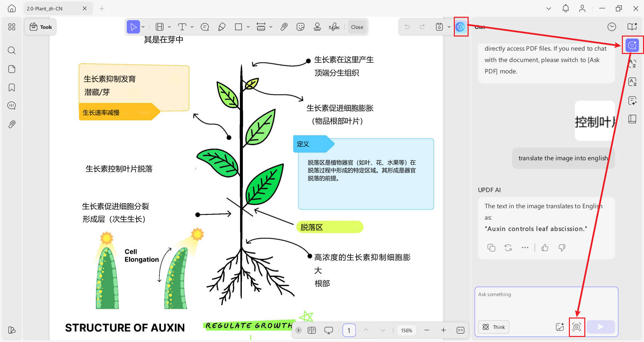
Task: Switch to the AI summary note icon
Action: [x=632, y=101]
